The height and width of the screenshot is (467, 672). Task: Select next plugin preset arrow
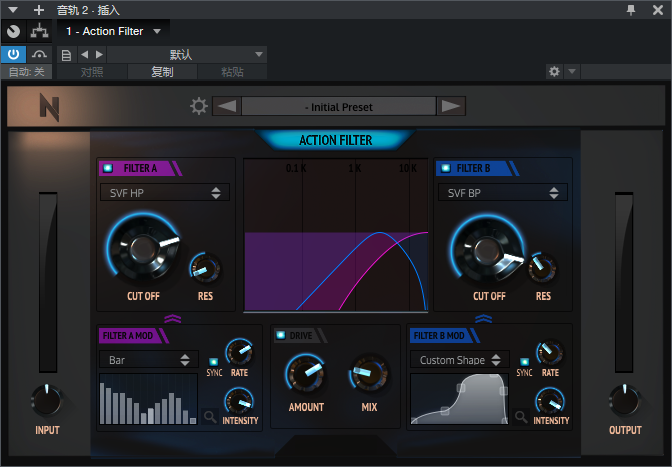451,106
